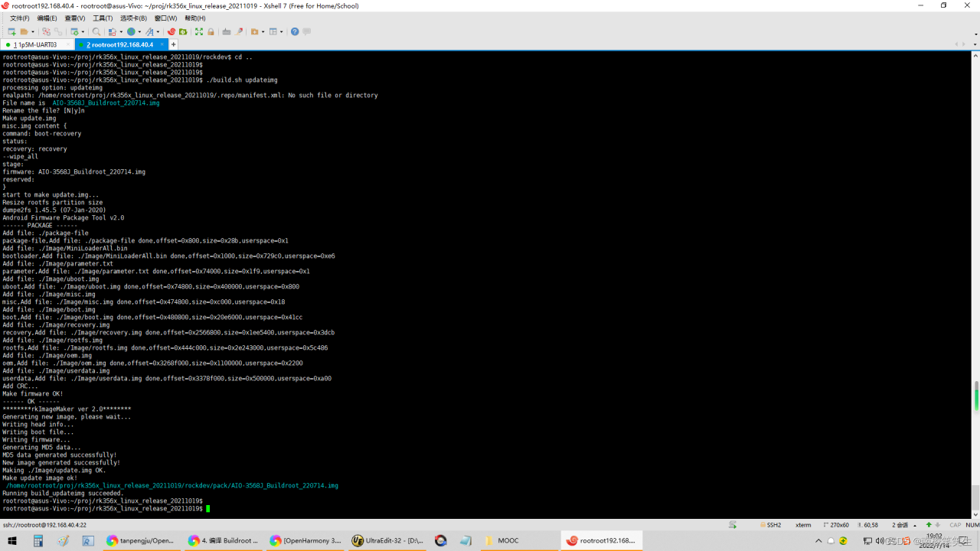Viewport: 980px width, 551px height.
Task: Switch to [OpenHarmony 3... Chrome taskbar window
Action: click(306, 540)
